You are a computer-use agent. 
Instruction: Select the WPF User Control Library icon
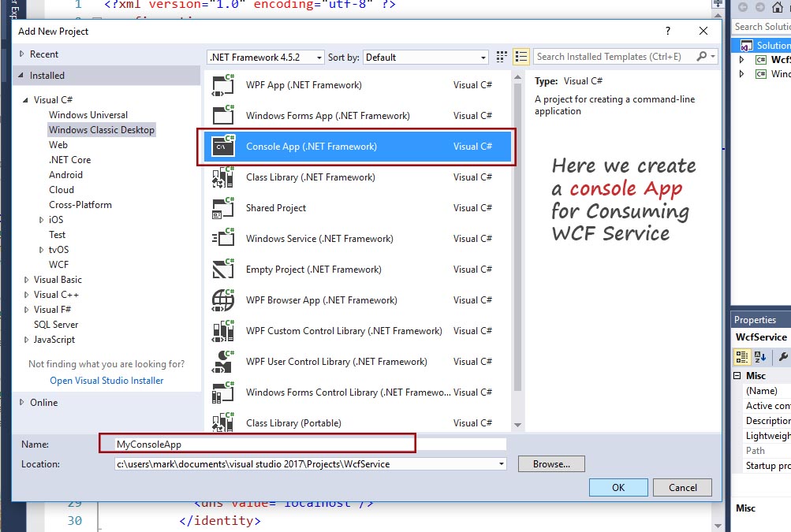pos(223,362)
